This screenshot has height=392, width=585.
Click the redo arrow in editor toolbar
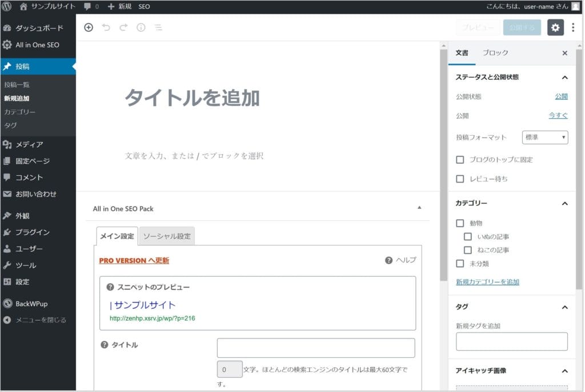pyautogui.click(x=123, y=27)
